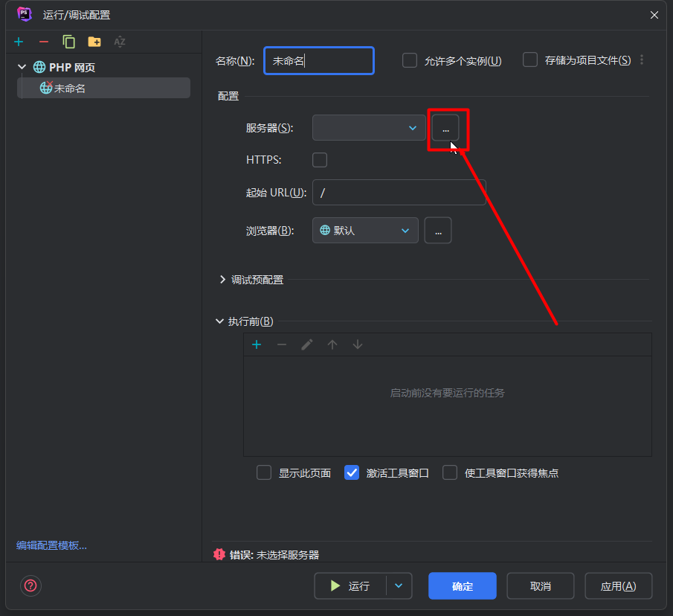
Task: Open help via the question mark icon
Action: (30, 586)
